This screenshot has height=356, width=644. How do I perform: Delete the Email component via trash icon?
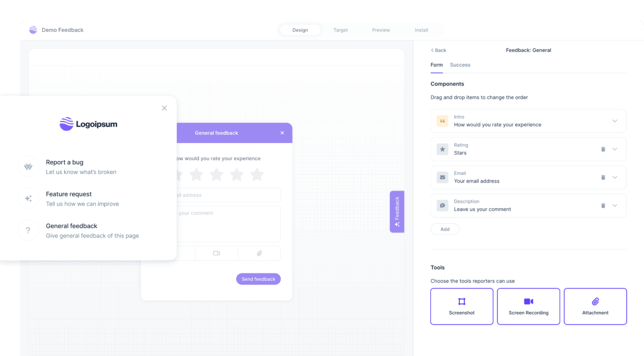click(603, 177)
